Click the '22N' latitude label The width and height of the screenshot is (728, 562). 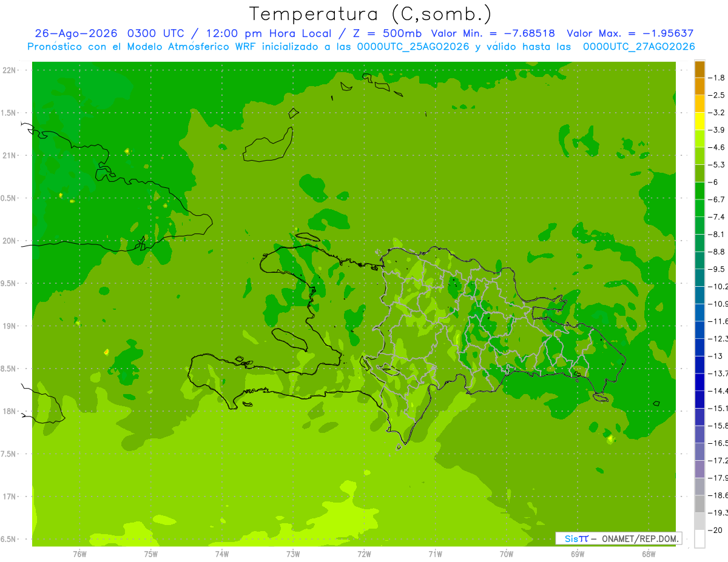pyautogui.click(x=9, y=70)
